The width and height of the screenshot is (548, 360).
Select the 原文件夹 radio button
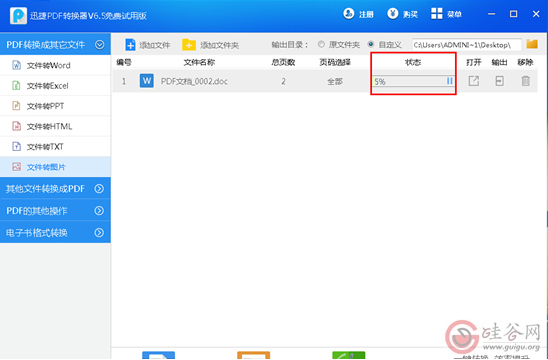[321, 44]
